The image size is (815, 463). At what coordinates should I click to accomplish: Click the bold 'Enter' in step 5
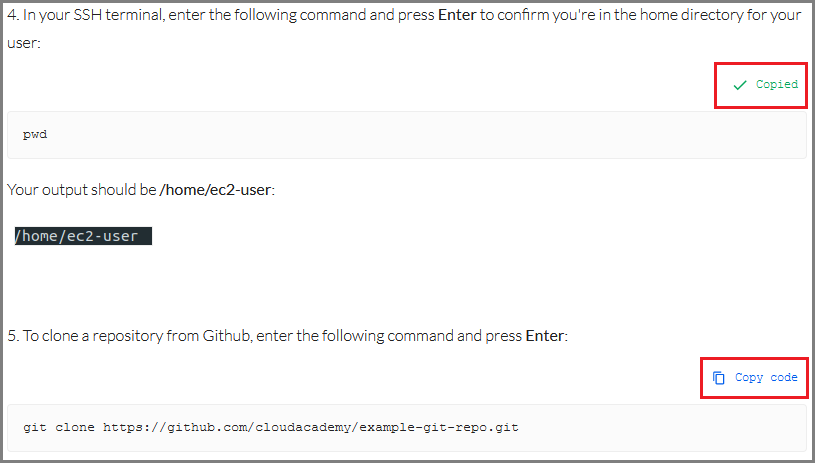tap(545, 336)
